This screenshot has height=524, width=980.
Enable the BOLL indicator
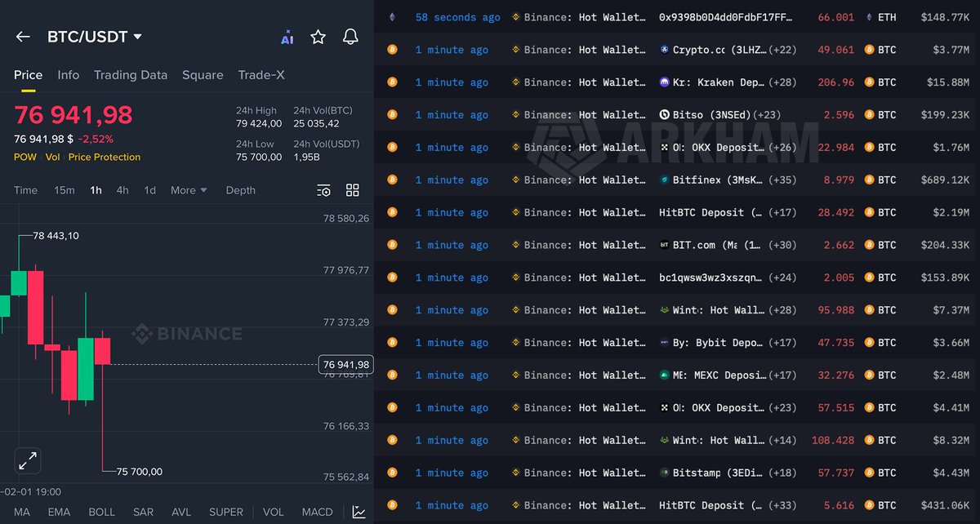coord(101,512)
